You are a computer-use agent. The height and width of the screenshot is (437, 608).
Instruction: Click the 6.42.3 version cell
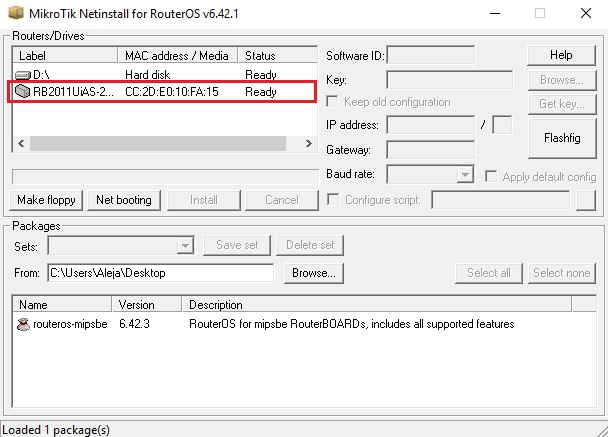click(134, 324)
